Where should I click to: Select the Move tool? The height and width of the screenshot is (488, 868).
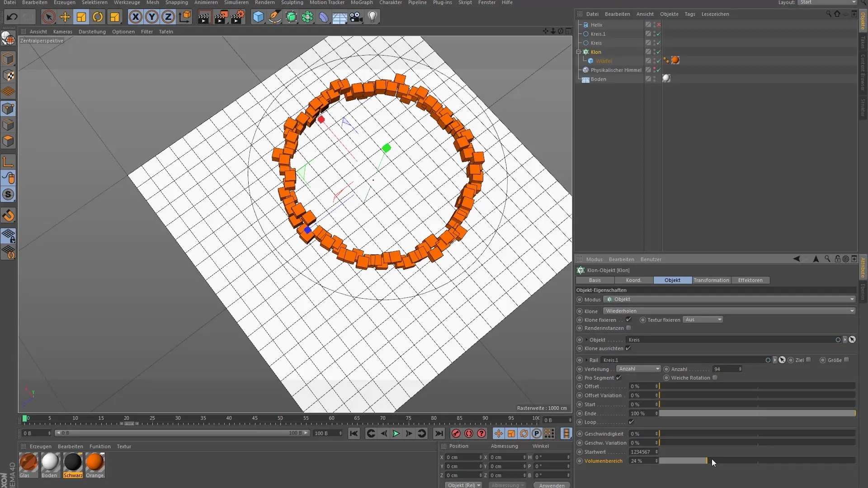point(65,17)
